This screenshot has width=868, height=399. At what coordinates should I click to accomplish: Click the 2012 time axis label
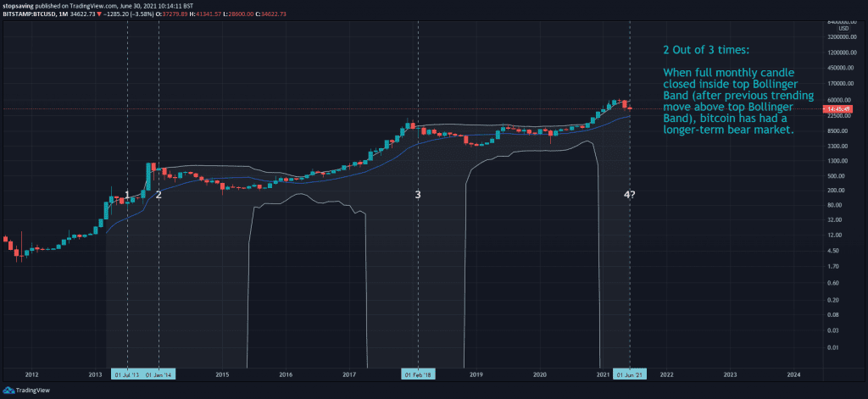31,374
